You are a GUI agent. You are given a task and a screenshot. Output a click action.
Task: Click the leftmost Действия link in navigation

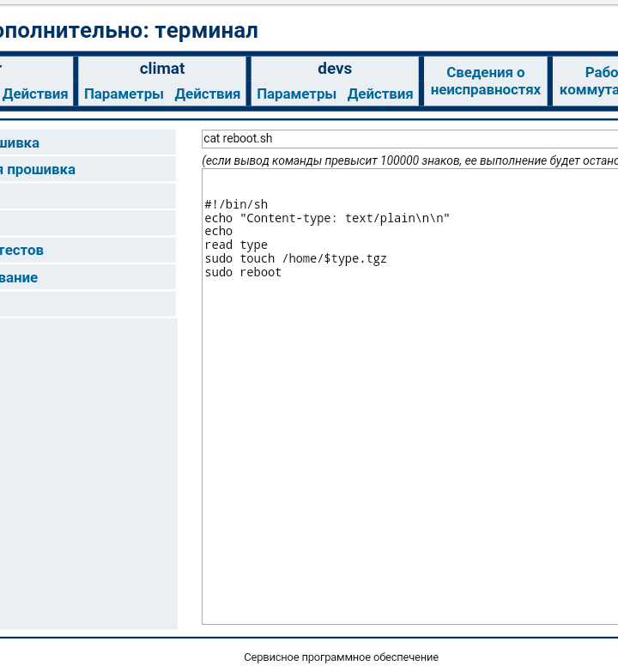(x=35, y=94)
